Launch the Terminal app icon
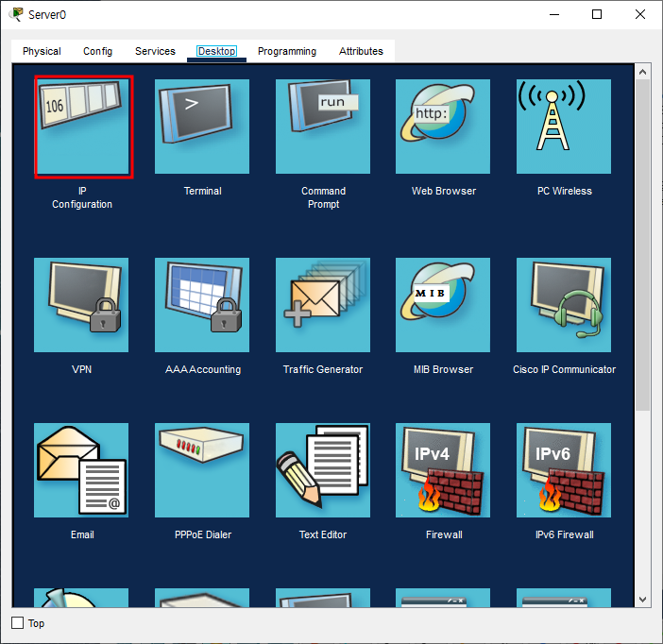This screenshot has width=663, height=644. pos(202,127)
